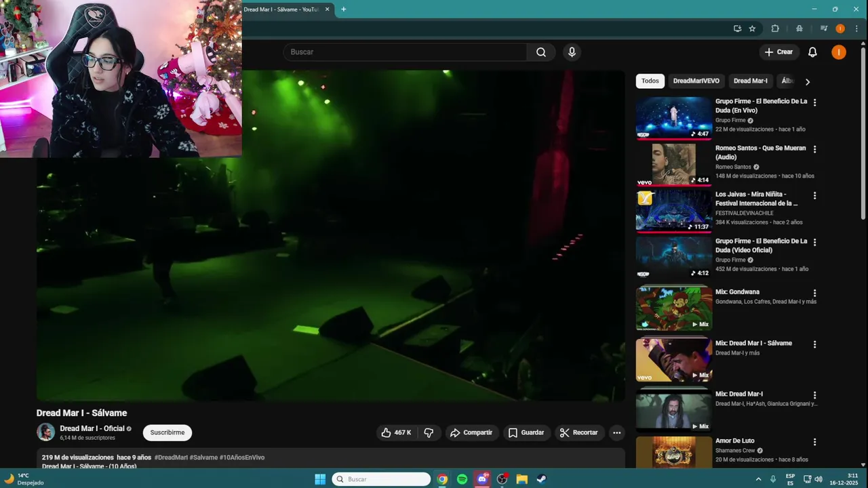Open Chrome media control icon
The height and width of the screenshot is (488, 868).
coord(824,28)
